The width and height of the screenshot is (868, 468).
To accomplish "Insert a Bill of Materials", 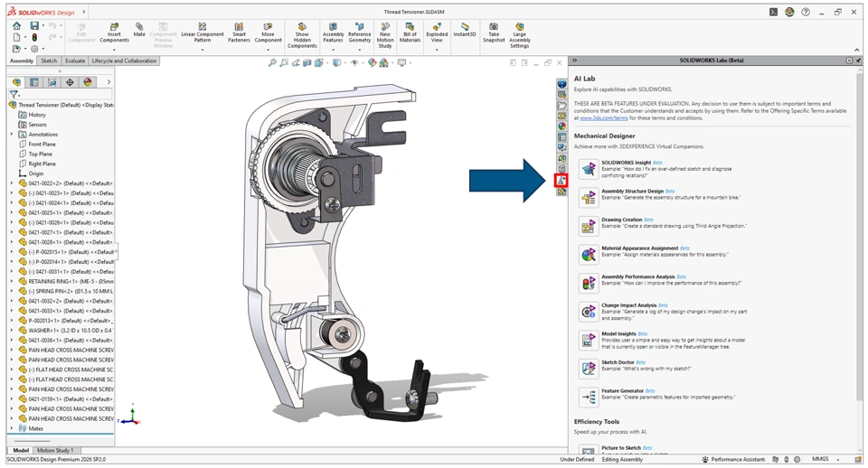I will tap(410, 33).
